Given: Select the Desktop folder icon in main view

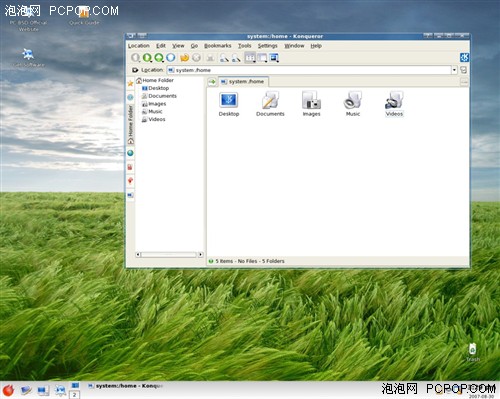Looking at the screenshot, I should [x=229, y=104].
